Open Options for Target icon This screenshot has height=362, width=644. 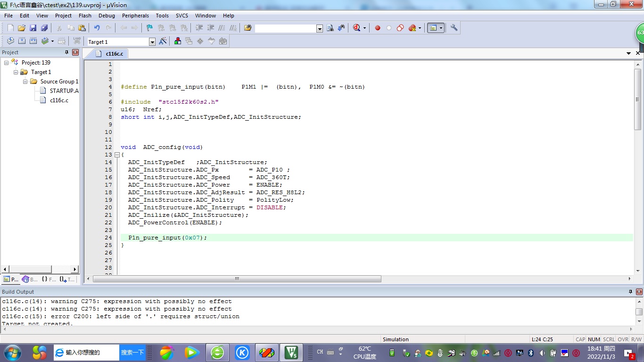pos(163,41)
